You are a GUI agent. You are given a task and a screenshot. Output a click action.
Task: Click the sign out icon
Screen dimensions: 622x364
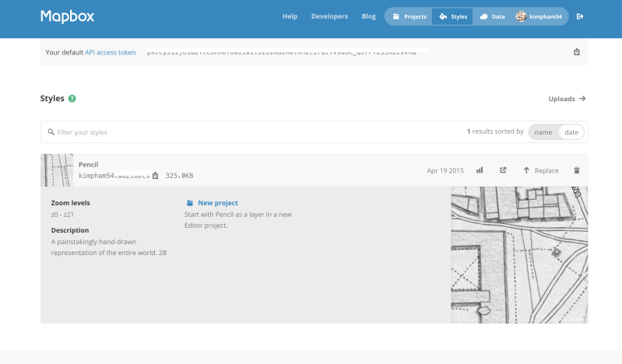click(x=580, y=16)
